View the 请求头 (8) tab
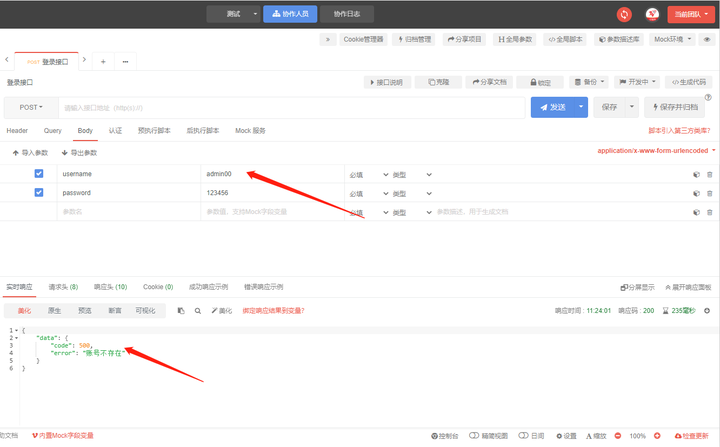Image resolution: width=720 pixels, height=447 pixels. pos(63,287)
